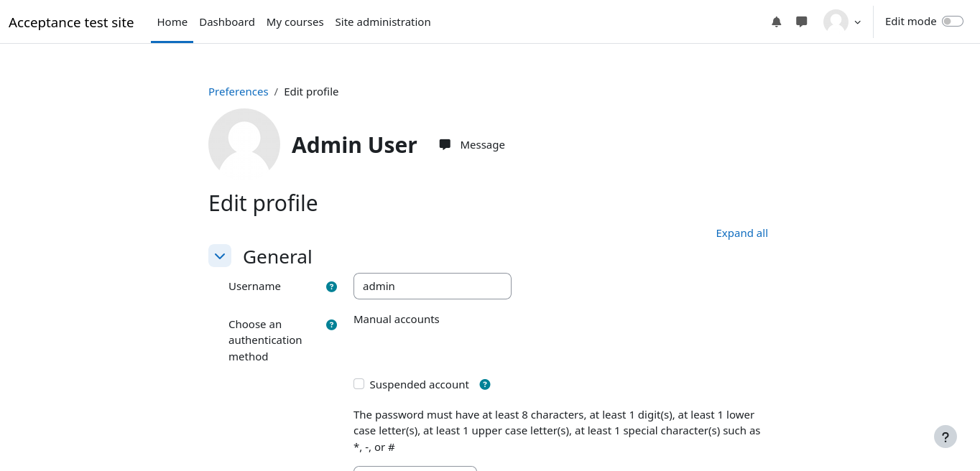Follow the Preferences breadcrumb link
The width and height of the screenshot is (980, 471).
239,92
